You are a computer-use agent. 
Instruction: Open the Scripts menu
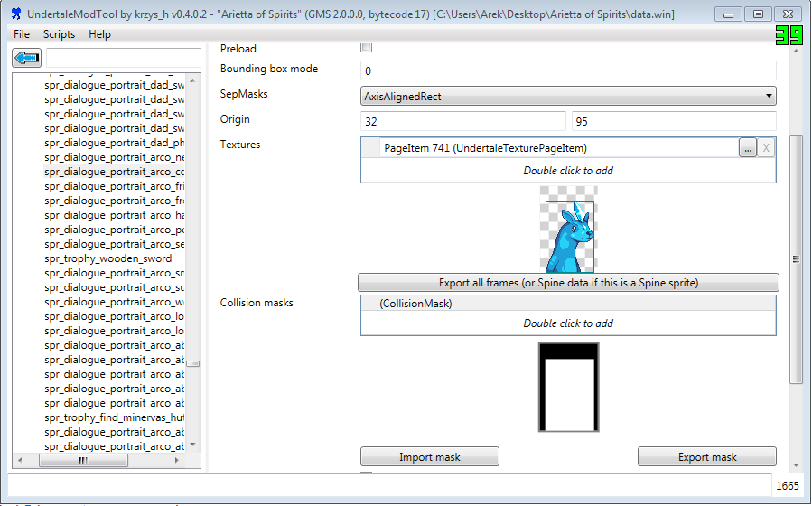click(x=59, y=34)
